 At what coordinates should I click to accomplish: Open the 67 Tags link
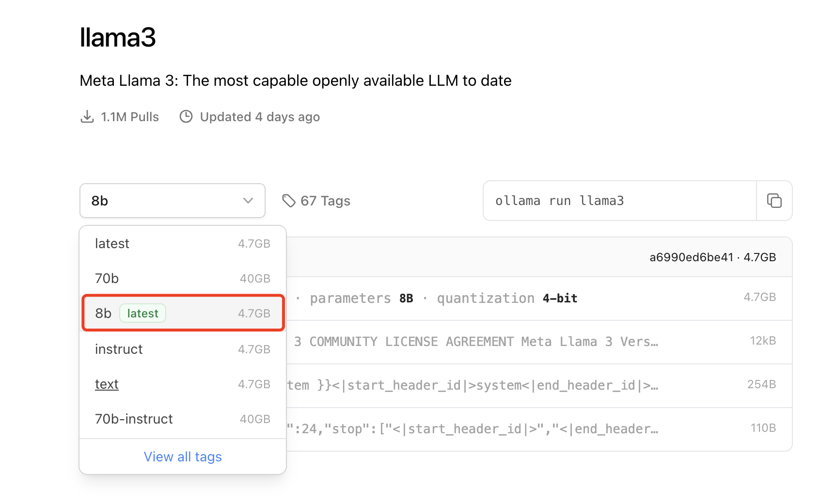tap(316, 201)
